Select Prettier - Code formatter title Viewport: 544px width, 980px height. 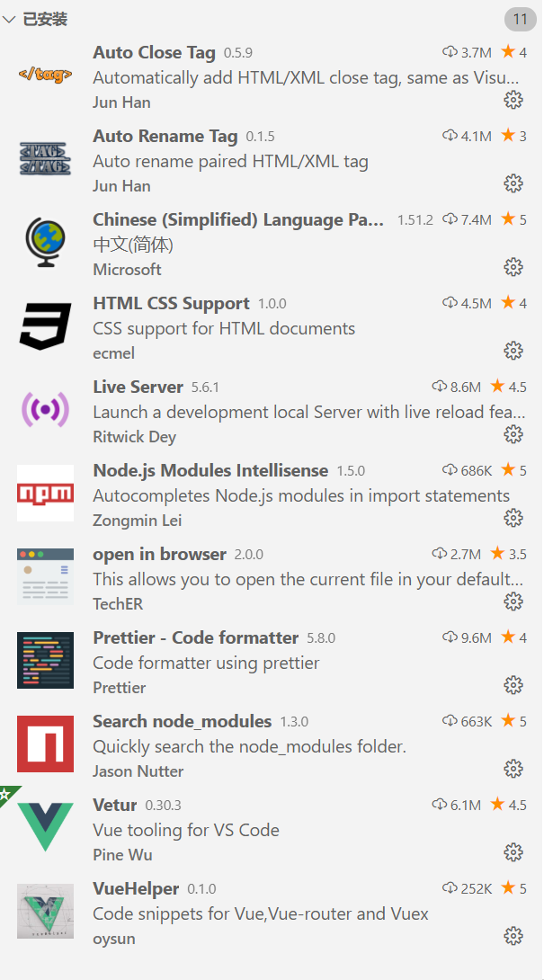click(196, 638)
